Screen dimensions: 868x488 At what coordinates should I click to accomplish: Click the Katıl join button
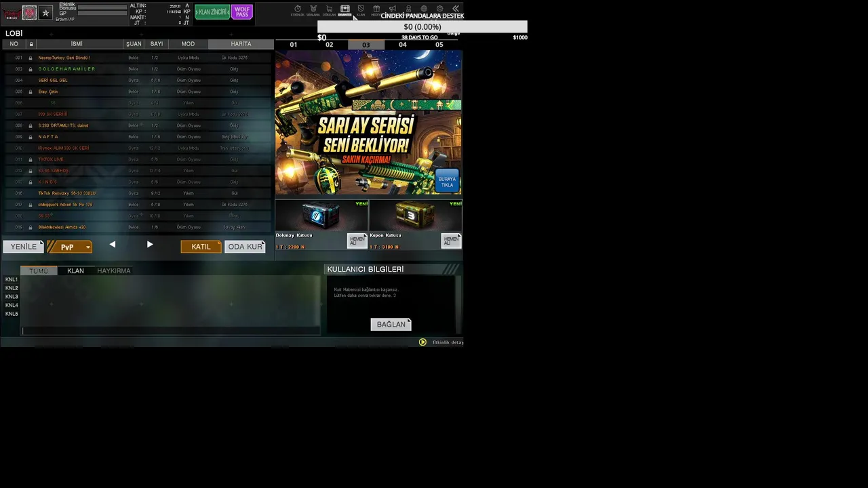click(201, 247)
